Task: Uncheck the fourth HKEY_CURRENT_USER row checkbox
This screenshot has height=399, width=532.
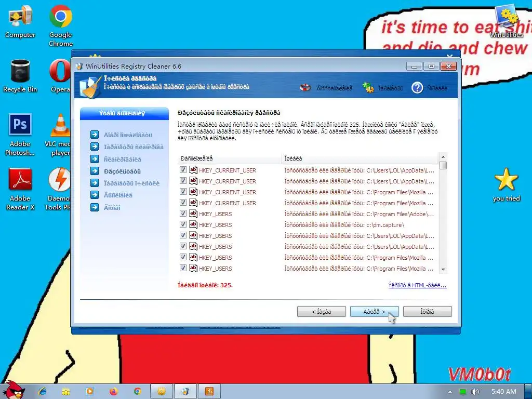Action: click(183, 203)
